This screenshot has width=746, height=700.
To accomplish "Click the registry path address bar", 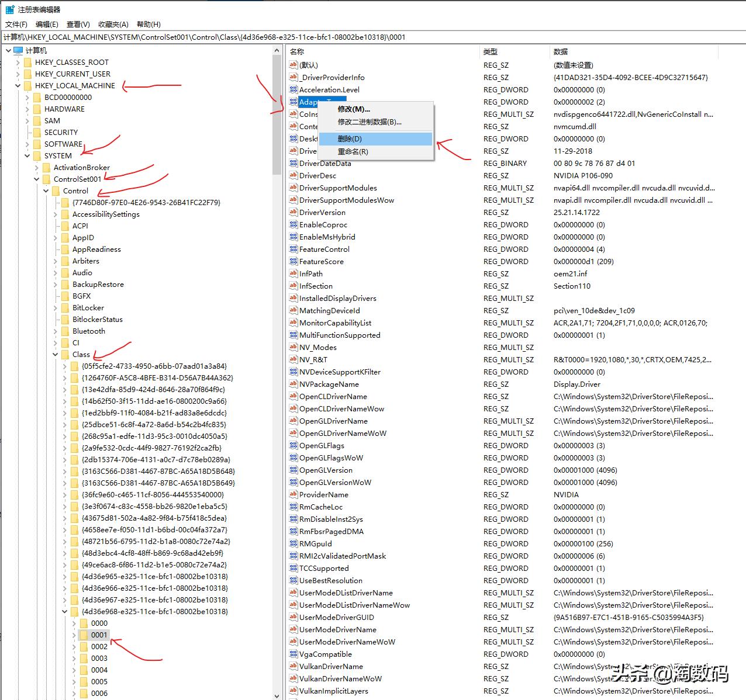I will (x=373, y=37).
